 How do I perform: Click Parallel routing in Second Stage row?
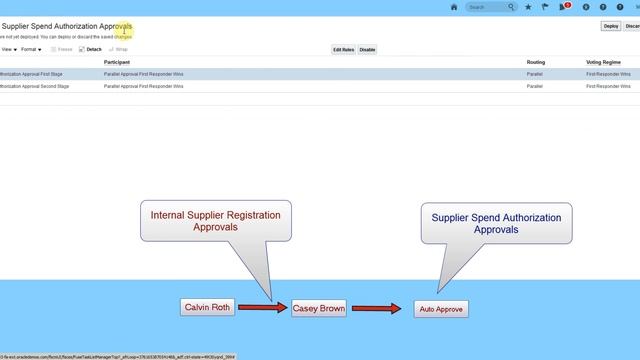coord(534,87)
